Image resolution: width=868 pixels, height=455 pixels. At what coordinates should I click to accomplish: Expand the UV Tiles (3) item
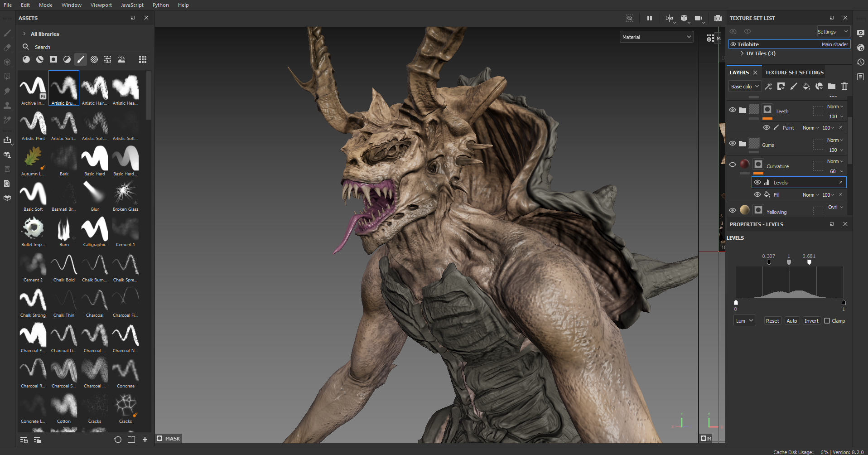tap(742, 53)
